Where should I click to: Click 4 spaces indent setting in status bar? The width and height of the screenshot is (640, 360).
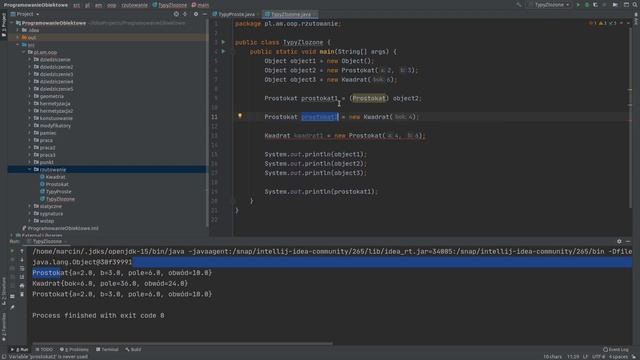(618, 356)
